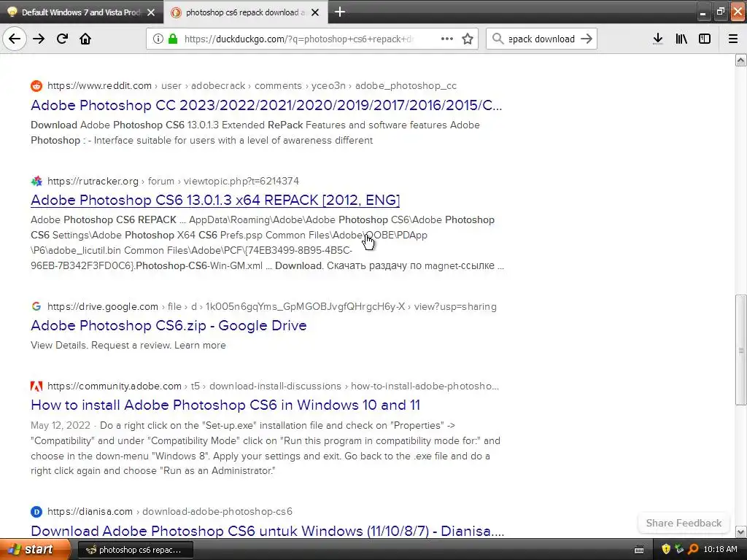This screenshot has width=747, height=560.
Task: Select the photoshop cs6 repack download tab
Action: pos(246,12)
